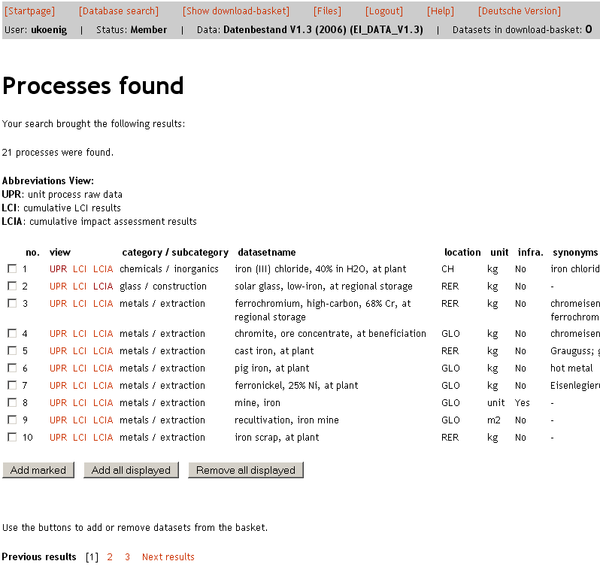Screen dimensions: 600x570
Task: View LCIA results for chromite row 4
Action: tap(103, 334)
